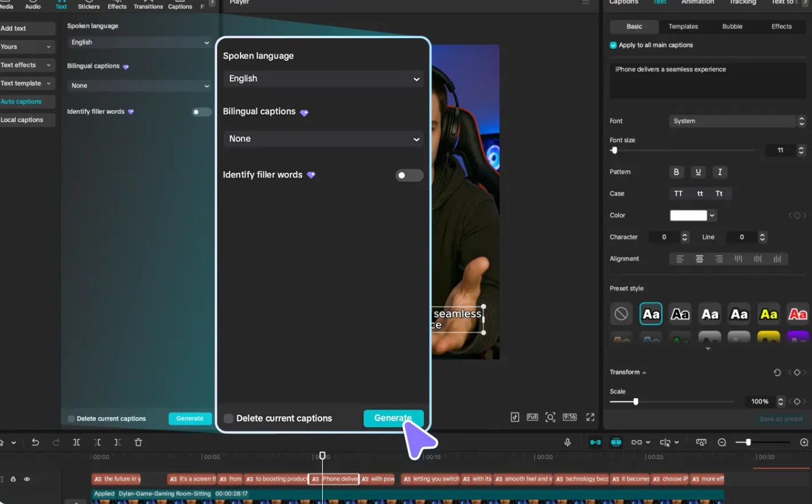This screenshot has width=812, height=504.
Task: Switch to the Bubble sub-tab
Action: click(732, 26)
